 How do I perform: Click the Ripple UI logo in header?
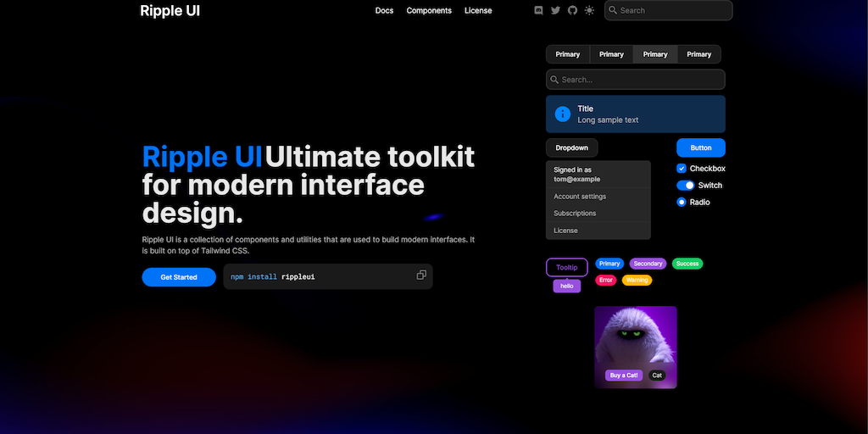170,10
